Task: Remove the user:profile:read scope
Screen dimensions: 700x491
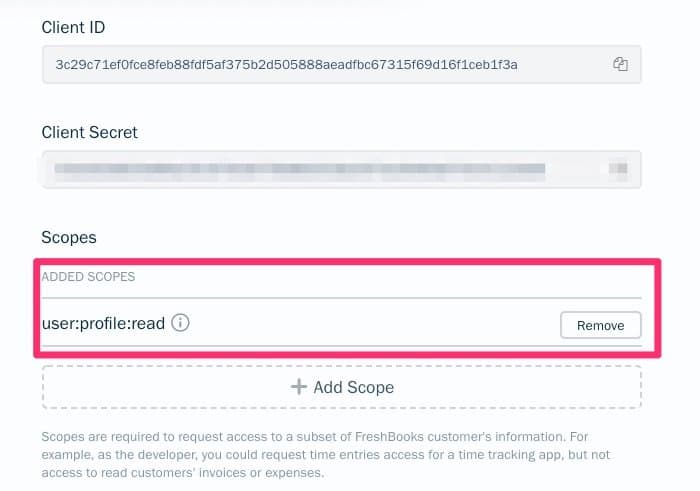Action: 600,325
